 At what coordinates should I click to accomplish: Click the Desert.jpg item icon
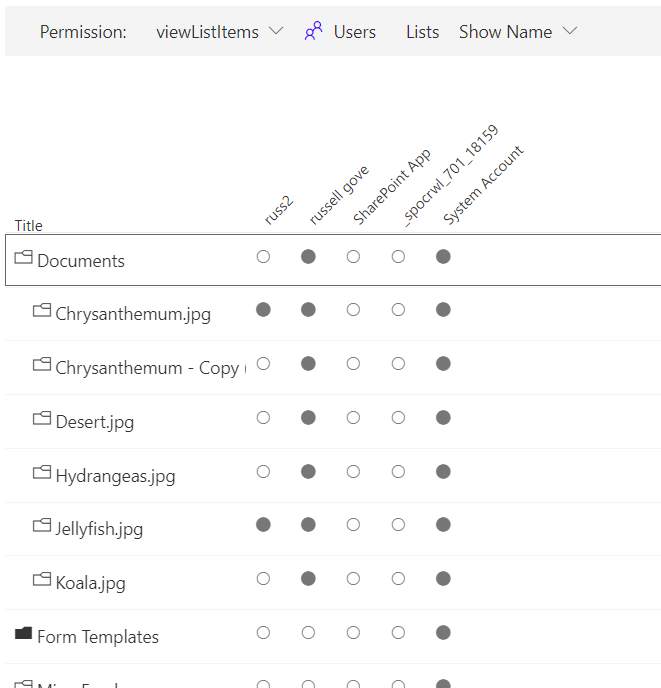point(41,419)
